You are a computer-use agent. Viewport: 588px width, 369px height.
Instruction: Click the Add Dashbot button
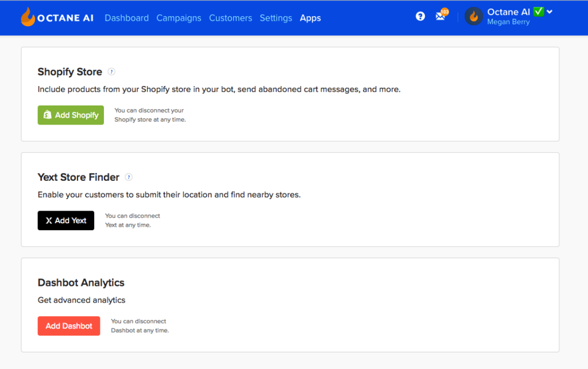click(x=69, y=326)
